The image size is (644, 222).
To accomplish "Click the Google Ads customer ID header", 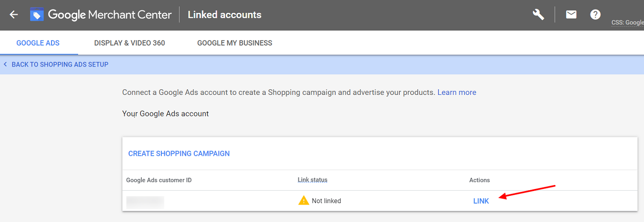I will point(159,180).
